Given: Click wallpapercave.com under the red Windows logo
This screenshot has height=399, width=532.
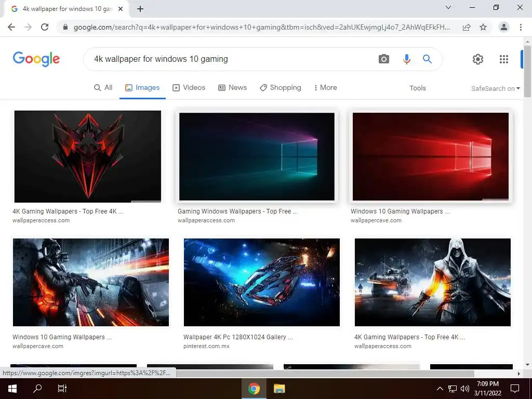Looking at the screenshot, I should point(376,220).
